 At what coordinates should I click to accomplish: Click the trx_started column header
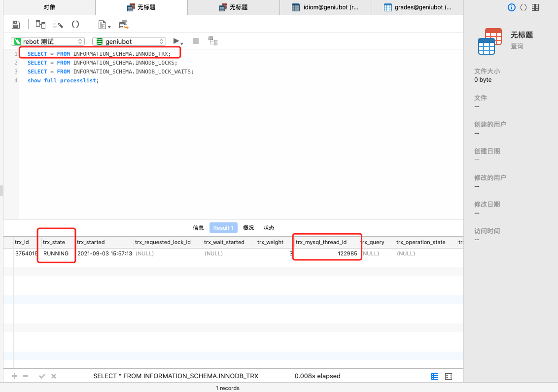coord(105,242)
